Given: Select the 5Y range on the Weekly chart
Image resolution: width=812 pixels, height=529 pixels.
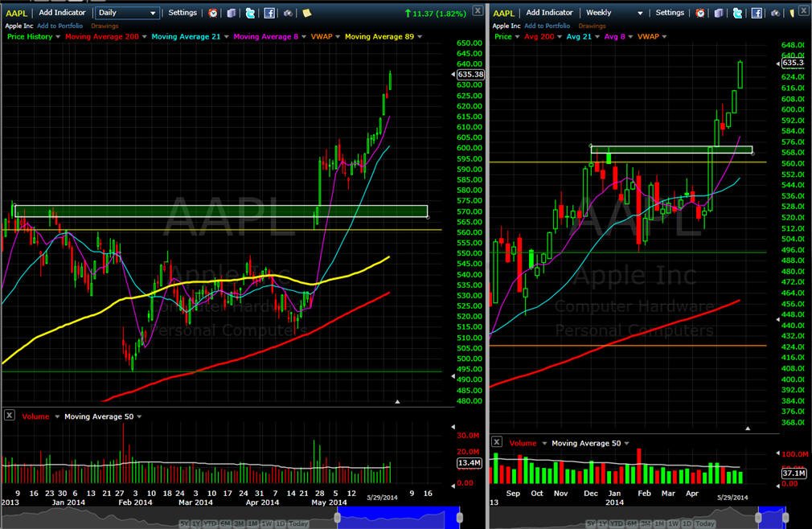Looking at the screenshot, I should click(x=590, y=524).
